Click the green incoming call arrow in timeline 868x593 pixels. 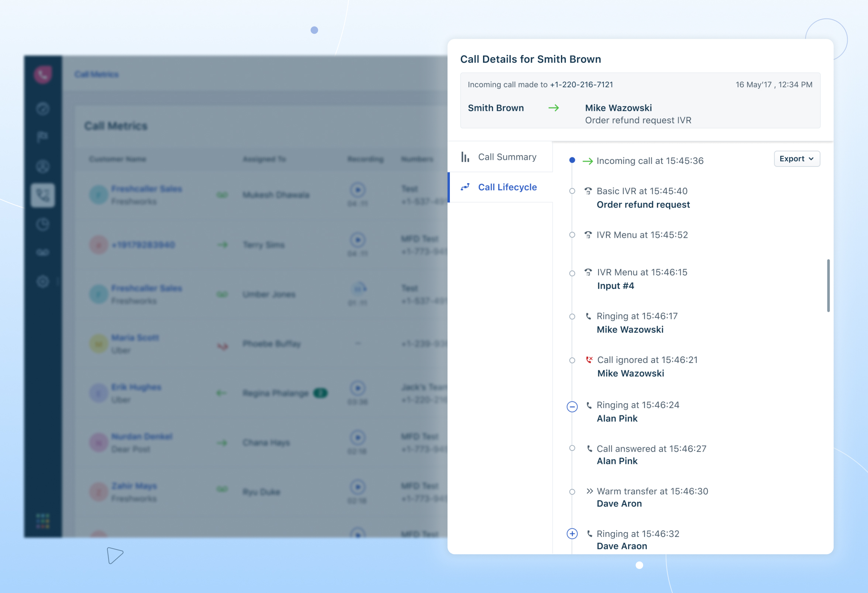[588, 161]
